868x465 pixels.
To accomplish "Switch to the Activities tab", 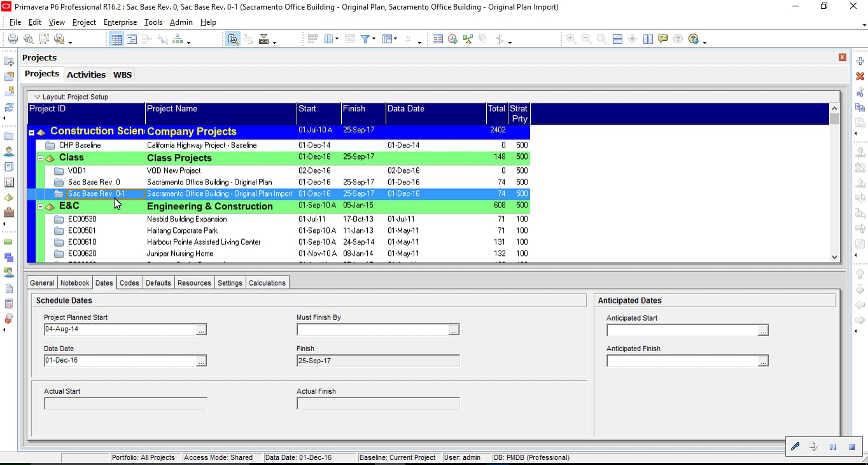I will (86, 74).
